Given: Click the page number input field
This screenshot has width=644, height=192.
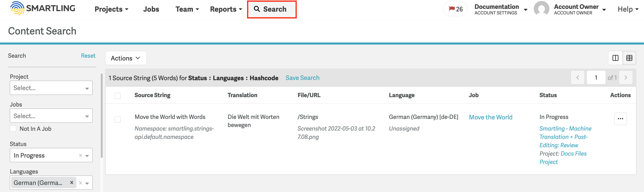Looking at the screenshot, I should [596, 77].
